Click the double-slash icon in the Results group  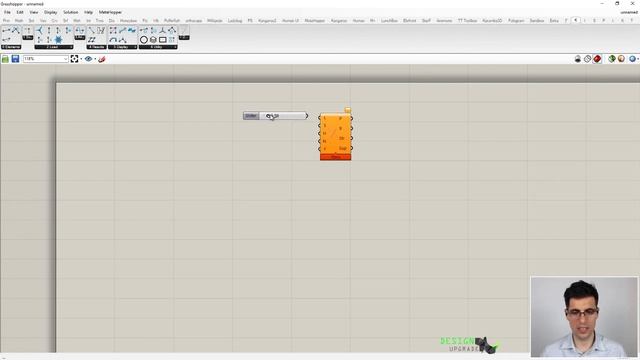pyautogui.click(x=92, y=40)
